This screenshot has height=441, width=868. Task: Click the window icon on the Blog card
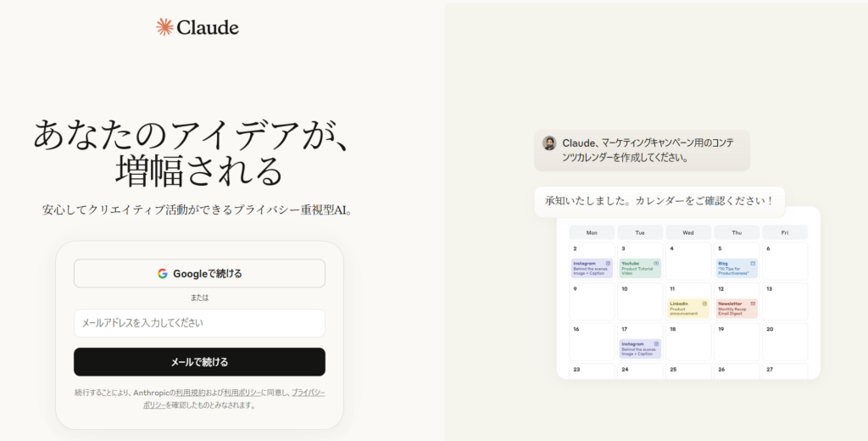[753, 263]
